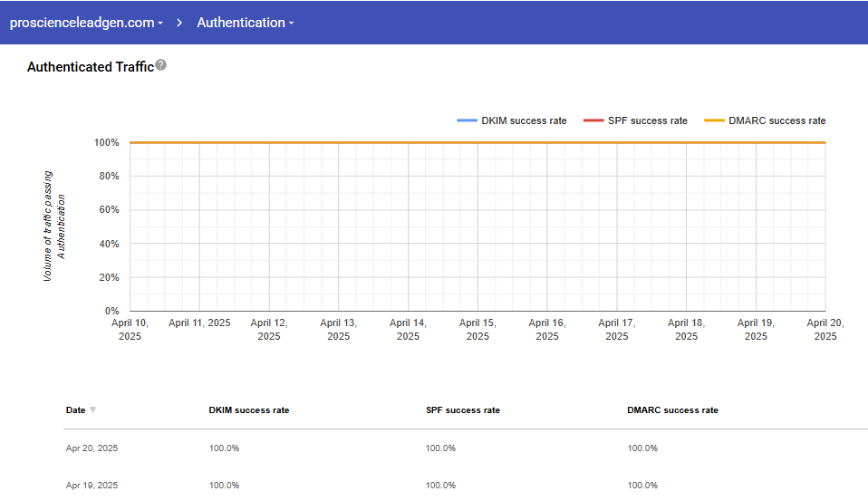Image resolution: width=868 pixels, height=501 pixels.
Task: Expand the Authentication dashboard dropdown
Action: (245, 23)
